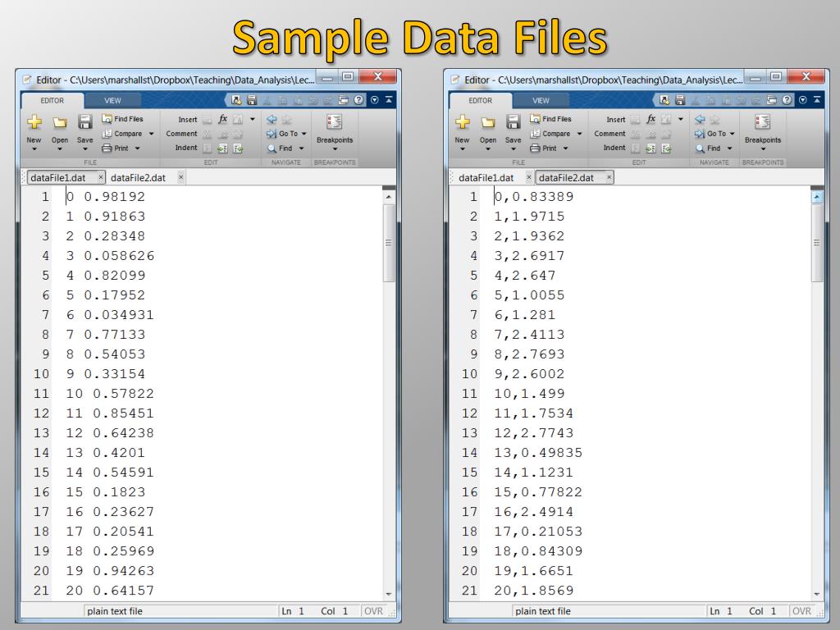Viewport: 840px width, 630px height.
Task: Click the New file plus icon in right editor
Action: (x=463, y=122)
